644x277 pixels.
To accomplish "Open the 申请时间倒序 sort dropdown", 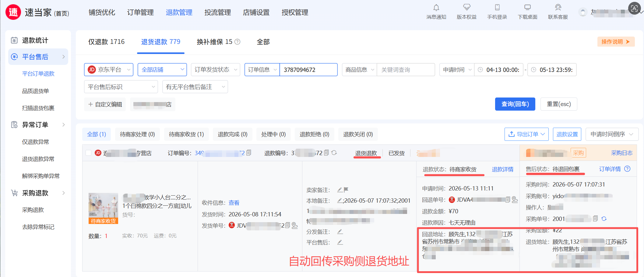I will (612, 134).
